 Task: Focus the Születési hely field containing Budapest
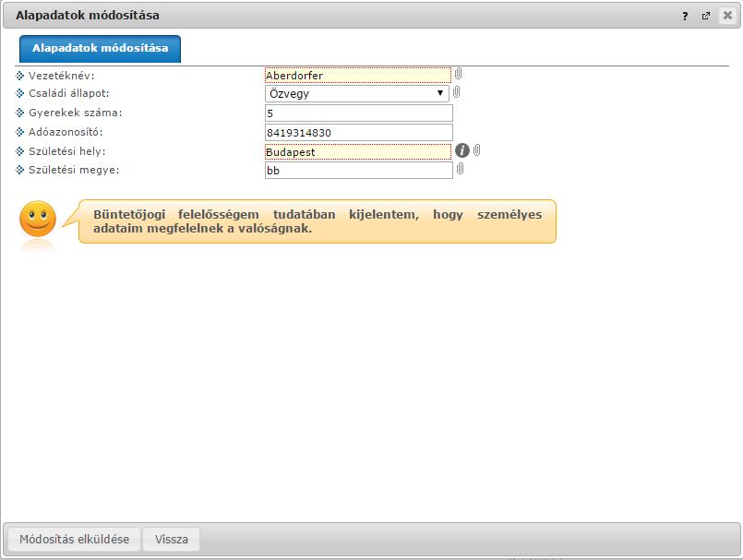pos(358,151)
